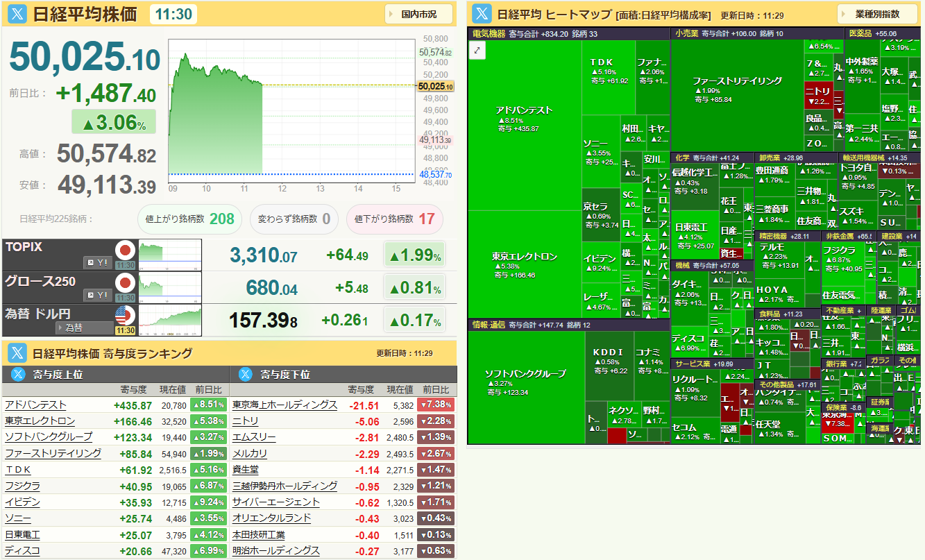Select the 電気機器 sector header in heatmap

489,33
